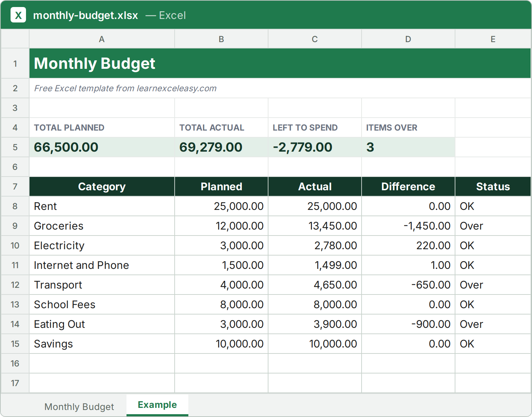Select Electricity difference 220.00
This screenshot has height=417, width=532.
[408, 245]
